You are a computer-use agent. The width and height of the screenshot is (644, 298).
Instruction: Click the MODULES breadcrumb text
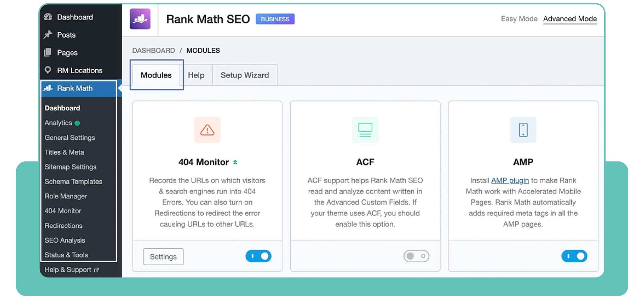[203, 50]
